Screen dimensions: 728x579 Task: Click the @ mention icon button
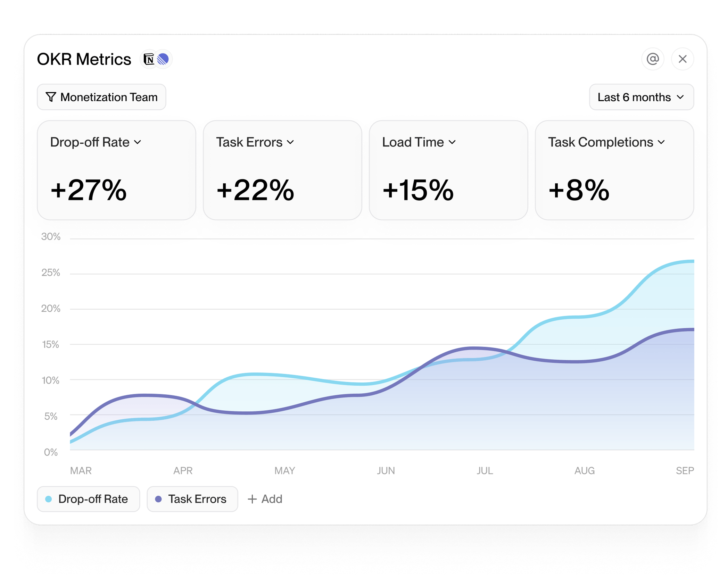point(653,59)
